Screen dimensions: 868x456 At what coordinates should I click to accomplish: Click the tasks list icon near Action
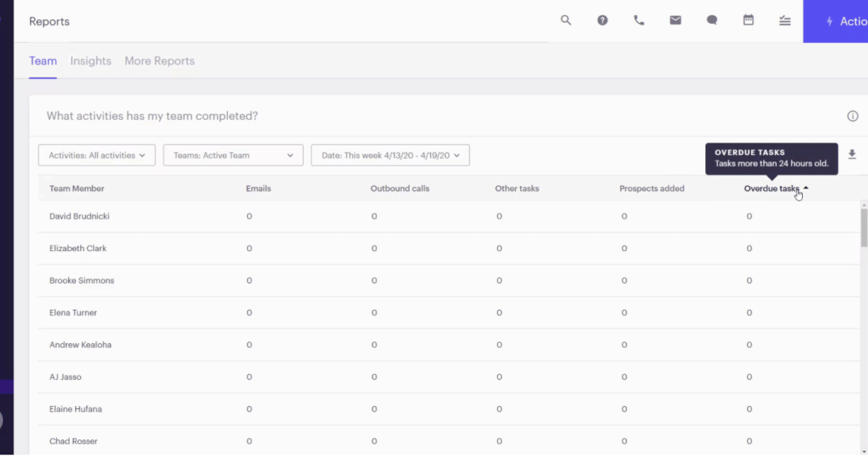click(785, 20)
